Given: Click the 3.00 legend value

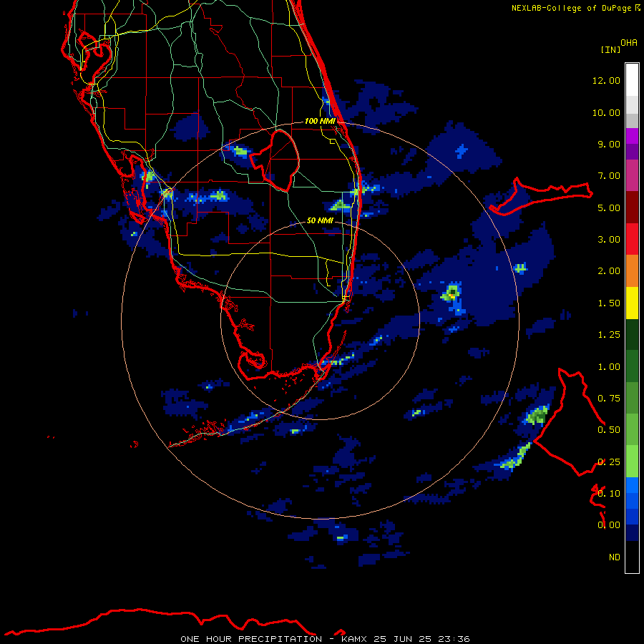Looking at the screenshot, I should [609, 240].
